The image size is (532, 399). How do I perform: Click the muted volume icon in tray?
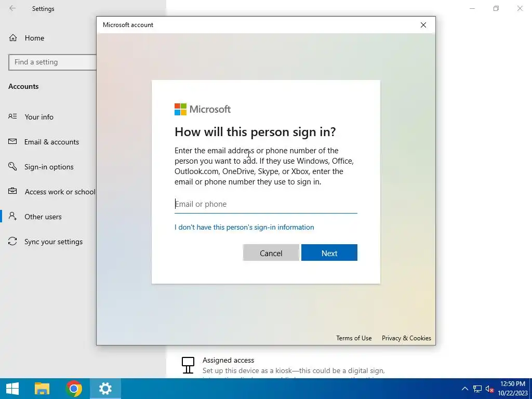point(489,389)
